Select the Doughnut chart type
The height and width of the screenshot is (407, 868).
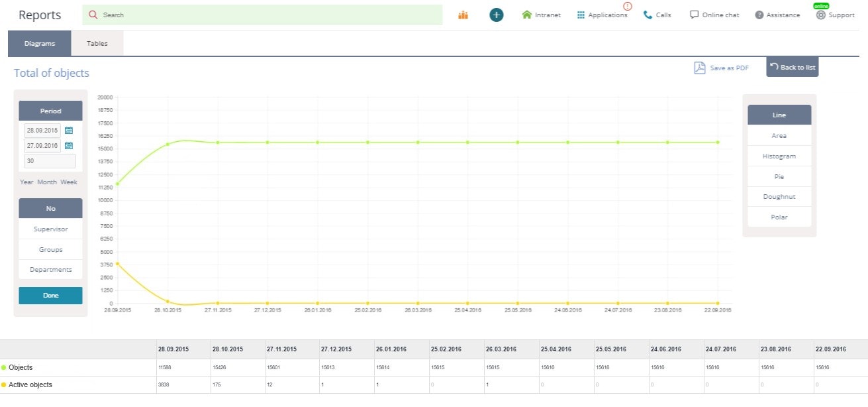[779, 196]
